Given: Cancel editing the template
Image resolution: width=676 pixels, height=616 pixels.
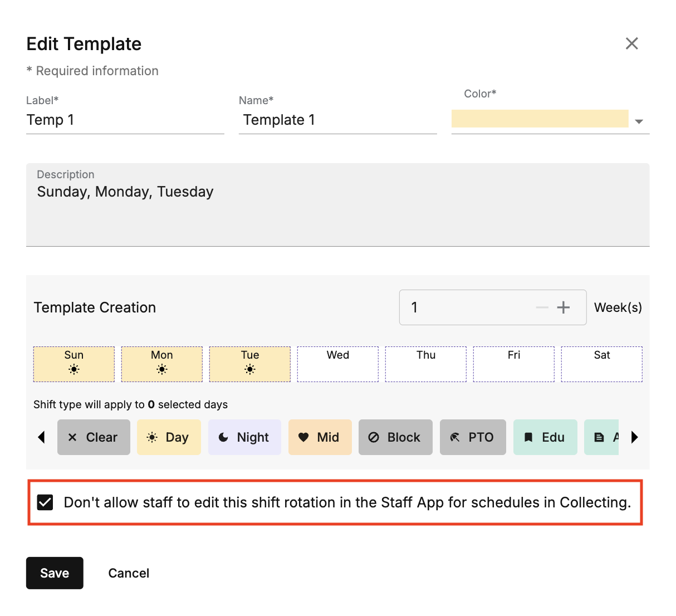Looking at the screenshot, I should [x=129, y=573].
